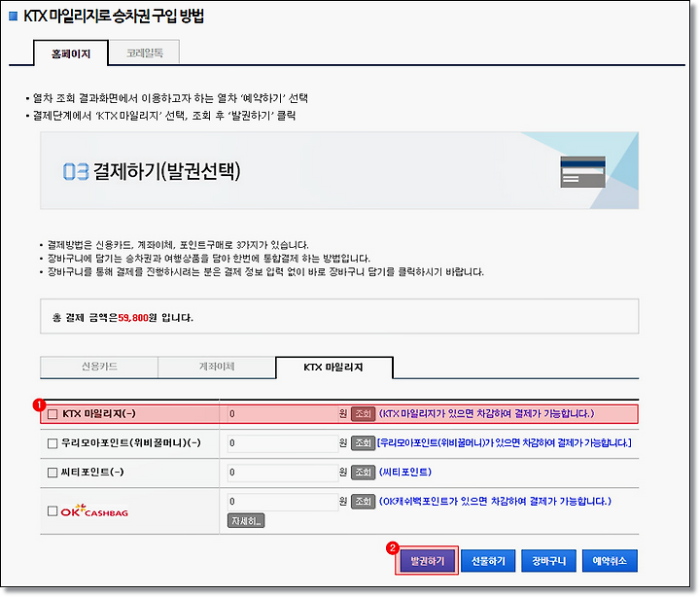Image resolution: width=700 pixels, height=597 pixels.
Task: Click the blue OK캐쉬백포인트 deduction note
Action: click(495, 501)
